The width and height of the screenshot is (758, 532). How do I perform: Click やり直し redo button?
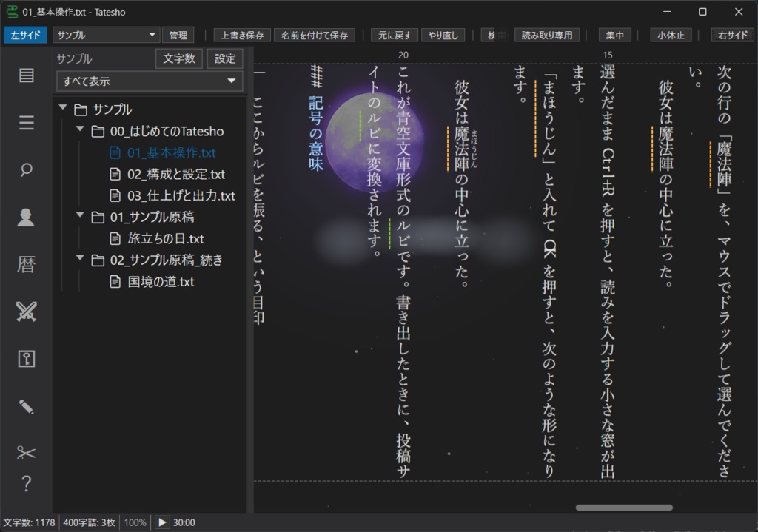(443, 36)
